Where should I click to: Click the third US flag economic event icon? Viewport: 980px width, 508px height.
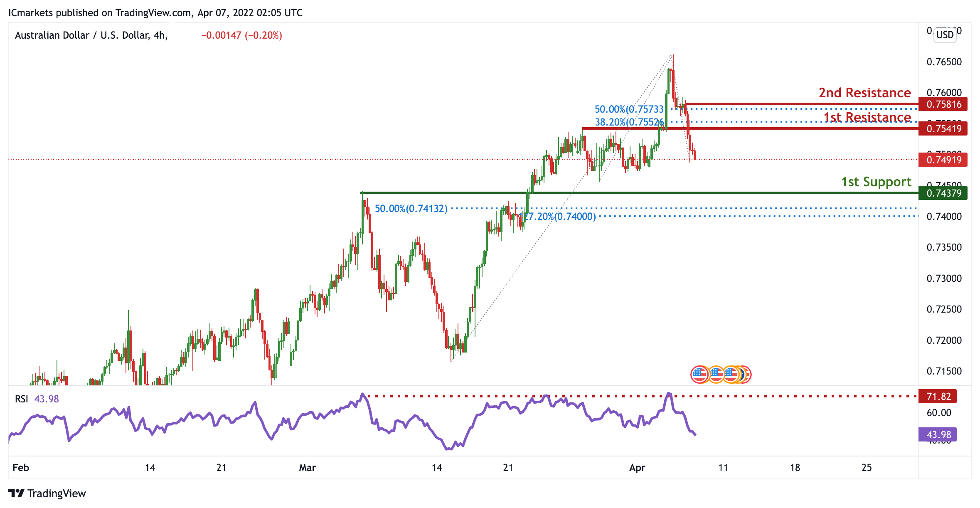[x=731, y=375]
